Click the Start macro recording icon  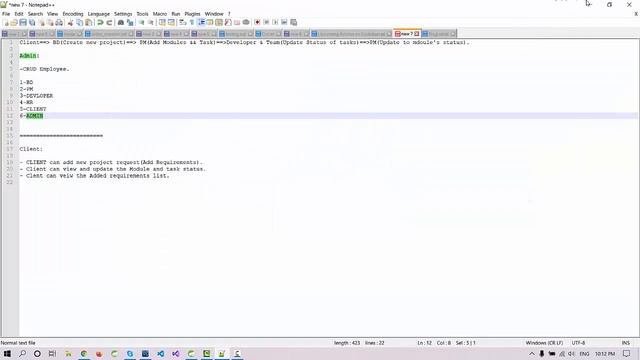(257, 22)
